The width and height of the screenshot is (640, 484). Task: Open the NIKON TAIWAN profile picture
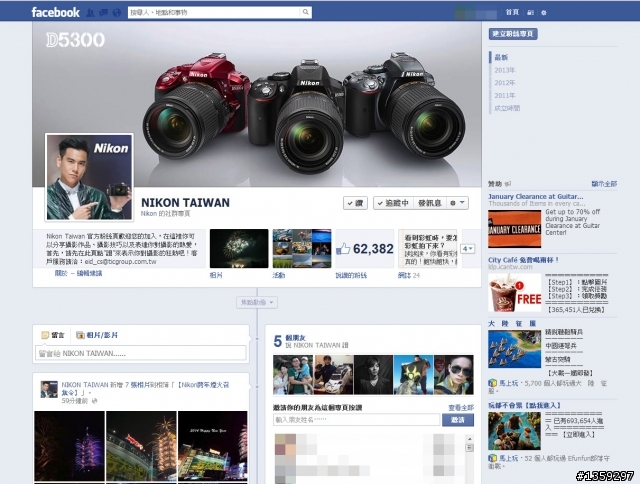tap(89, 177)
